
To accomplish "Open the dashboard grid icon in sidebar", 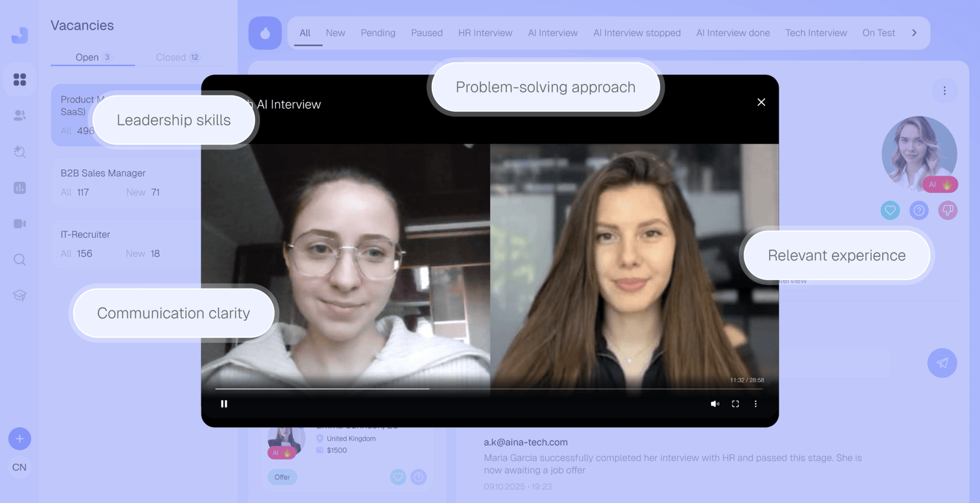I will 20,80.
